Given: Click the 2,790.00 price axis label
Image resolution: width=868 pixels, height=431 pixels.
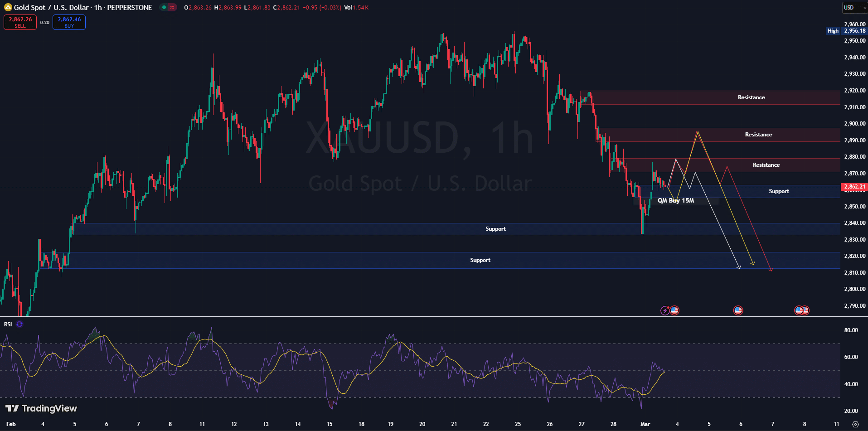Looking at the screenshot, I should (x=854, y=306).
